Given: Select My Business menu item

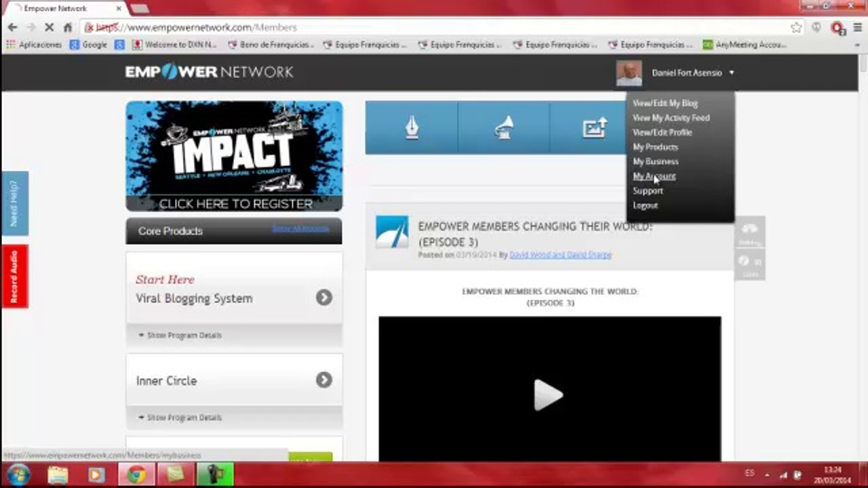Looking at the screenshot, I should (656, 162).
